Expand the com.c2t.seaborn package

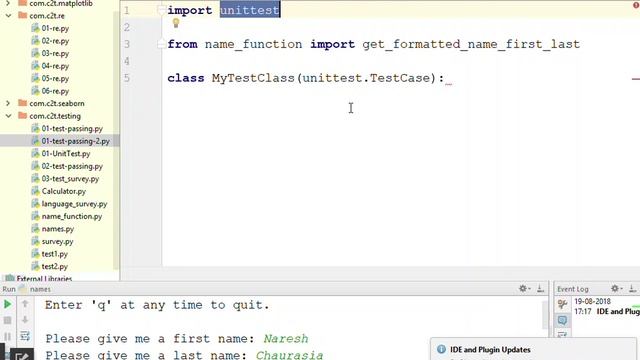(8, 103)
